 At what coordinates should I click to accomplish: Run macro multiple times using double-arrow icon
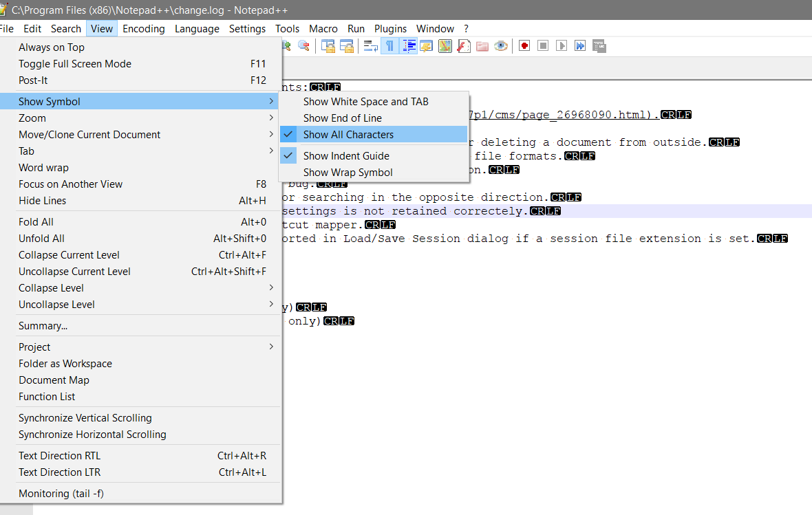[x=579, y=45]
